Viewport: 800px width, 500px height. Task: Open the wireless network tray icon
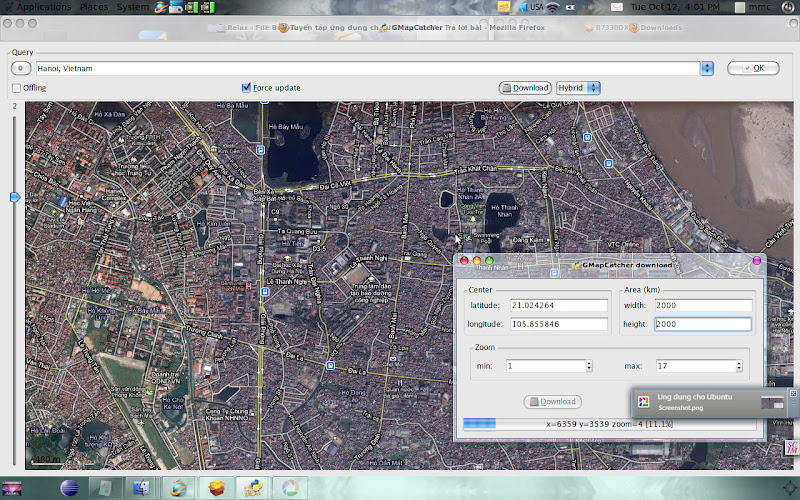coord(553,7)
